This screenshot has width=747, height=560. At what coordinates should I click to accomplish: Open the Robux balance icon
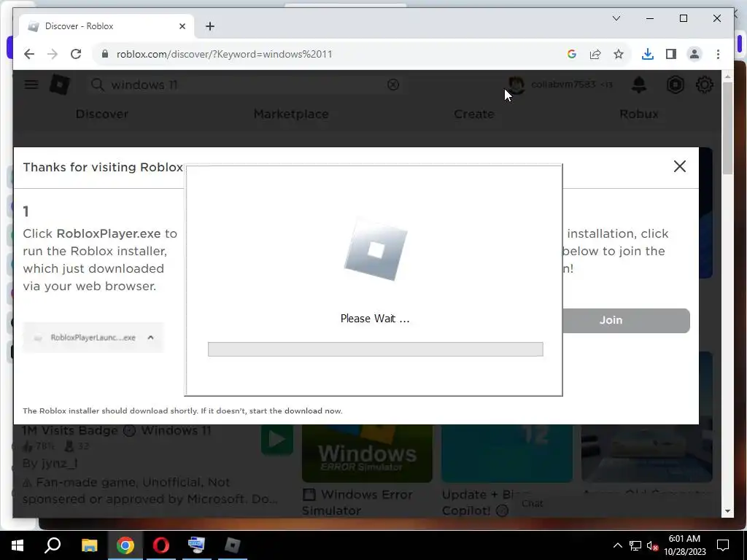tap(675, 85)
